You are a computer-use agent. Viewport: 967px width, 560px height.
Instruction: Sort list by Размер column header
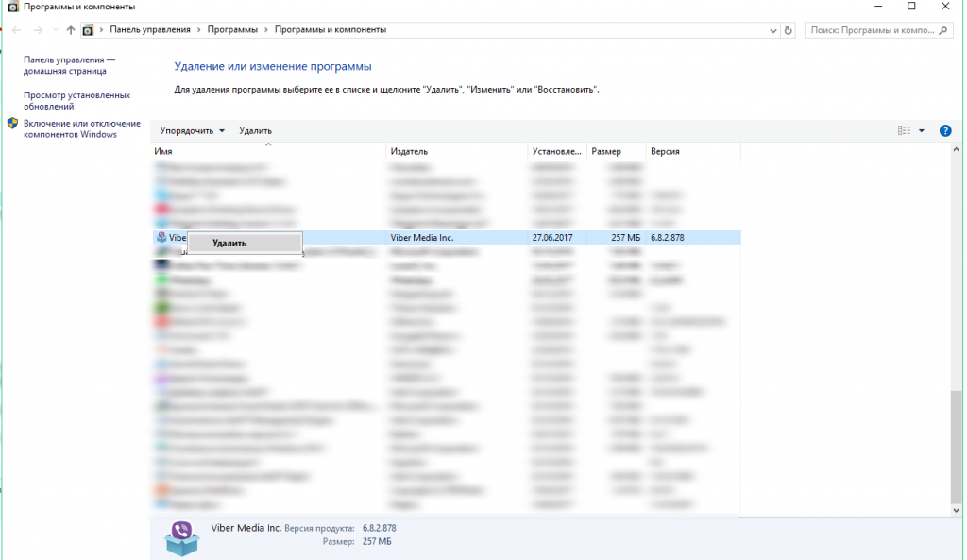(605, 151)
